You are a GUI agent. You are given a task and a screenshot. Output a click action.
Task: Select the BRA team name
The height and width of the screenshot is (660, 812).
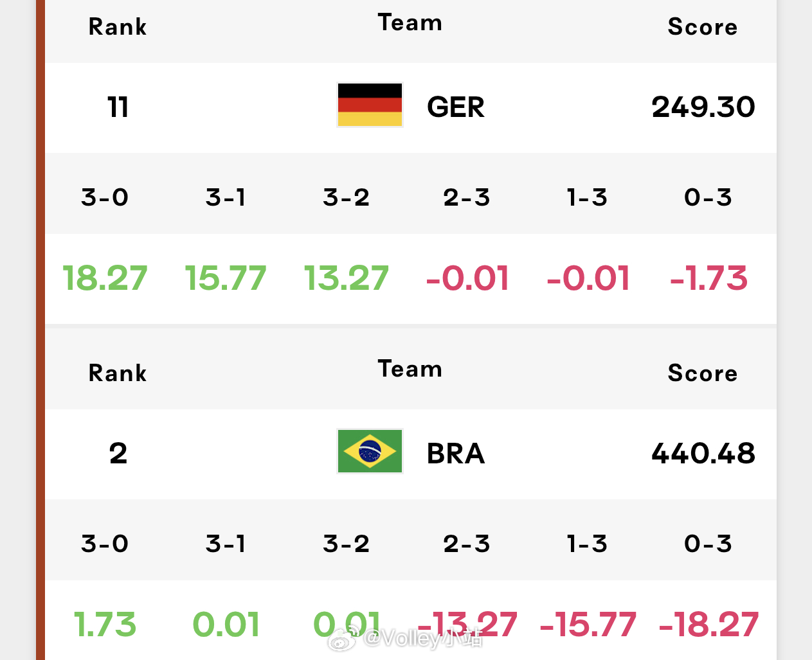[x=456, y=454]
